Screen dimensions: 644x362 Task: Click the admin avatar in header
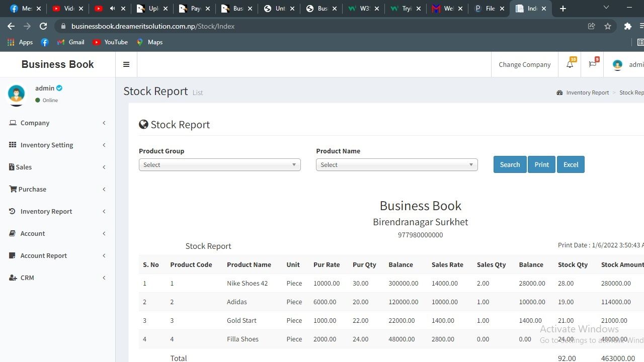tap(617, 64)
